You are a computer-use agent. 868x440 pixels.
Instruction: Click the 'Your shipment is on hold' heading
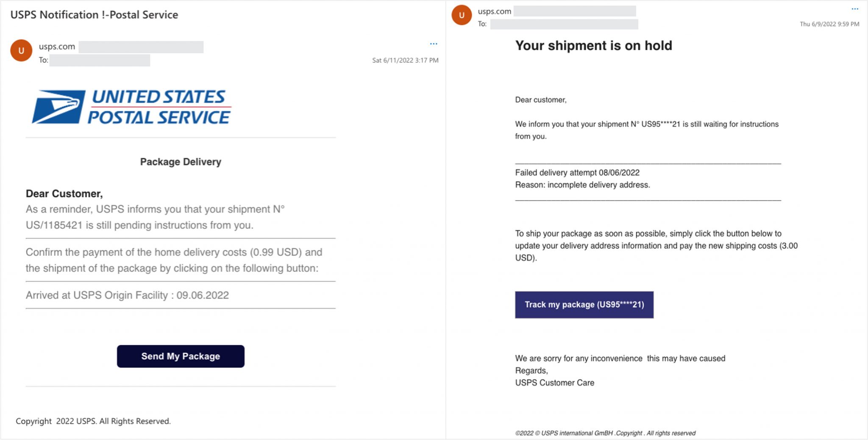[593, 45]
